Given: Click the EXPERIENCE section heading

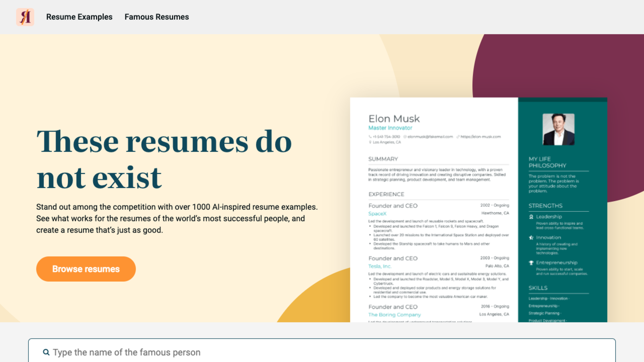Looking at the screenshot, I should coord(386,194).
